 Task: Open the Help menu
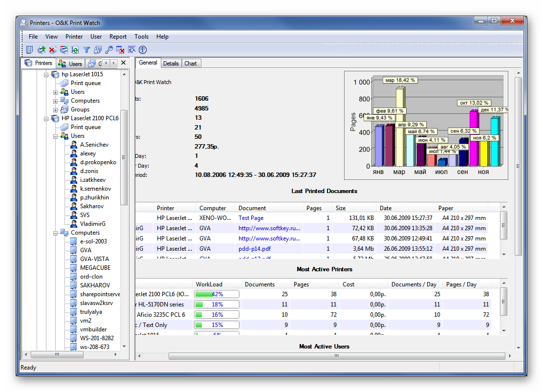(x=162, y=37)
